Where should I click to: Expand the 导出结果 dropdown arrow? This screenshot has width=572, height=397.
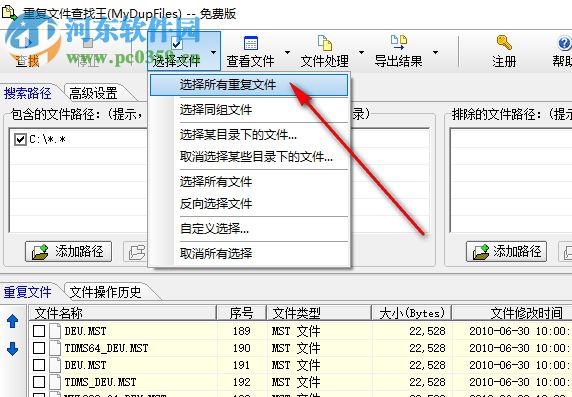click(435, 52)
